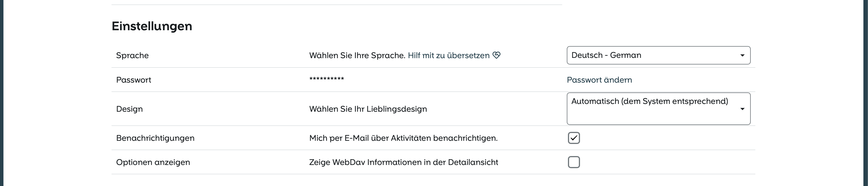Click the 'Hilf mit zu übersetzen' link
The width and height of the screenshot is (868, 186).
(x=448, y=55)
